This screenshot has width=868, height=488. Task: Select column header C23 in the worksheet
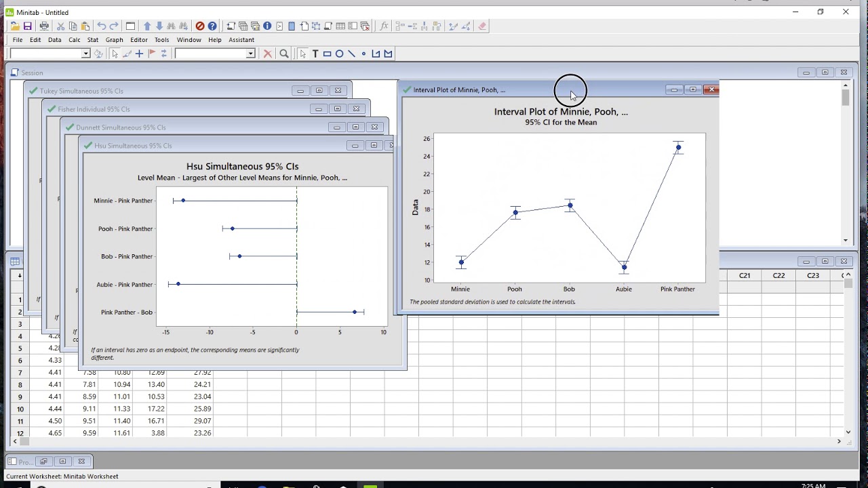click(x=812, y=275)
